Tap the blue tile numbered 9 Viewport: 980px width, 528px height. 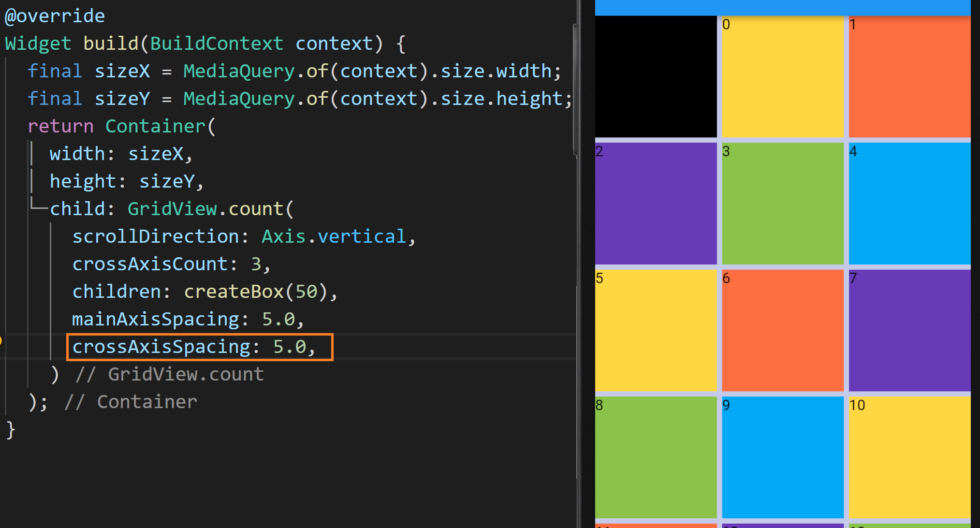(782, 457)
